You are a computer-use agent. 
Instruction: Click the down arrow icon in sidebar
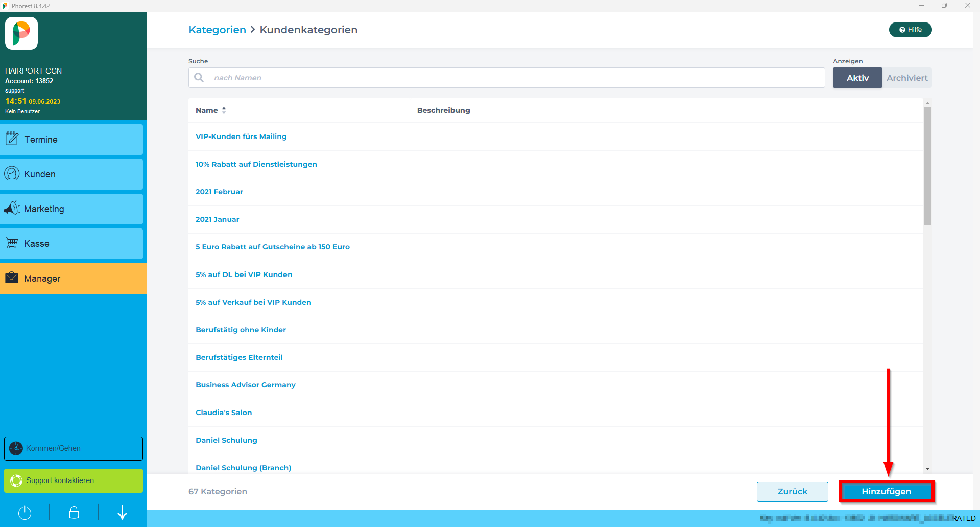click(x=123, y=512)
